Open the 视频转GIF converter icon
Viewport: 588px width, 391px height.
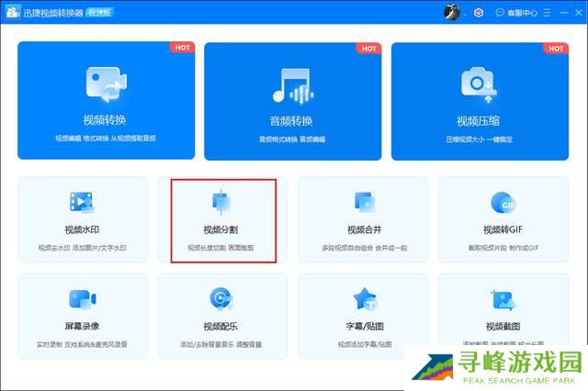coord(503,202)
